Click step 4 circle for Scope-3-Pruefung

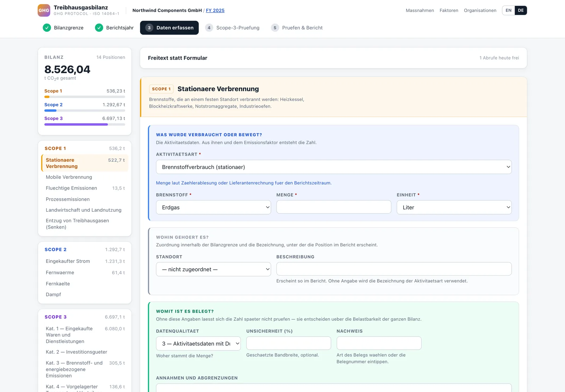tap(209, 28)
